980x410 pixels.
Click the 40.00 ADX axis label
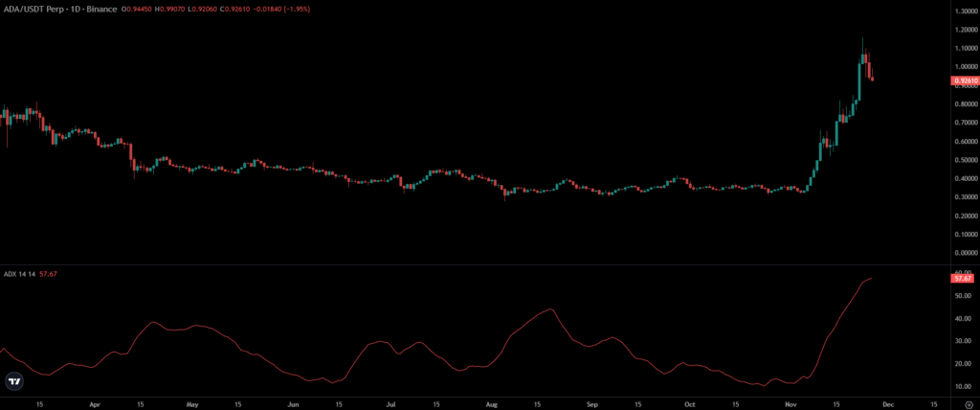click(963, 319)
